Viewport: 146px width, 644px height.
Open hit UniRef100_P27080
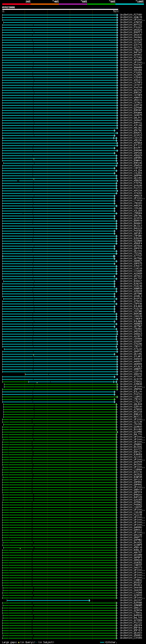click(x=131, y=15)
